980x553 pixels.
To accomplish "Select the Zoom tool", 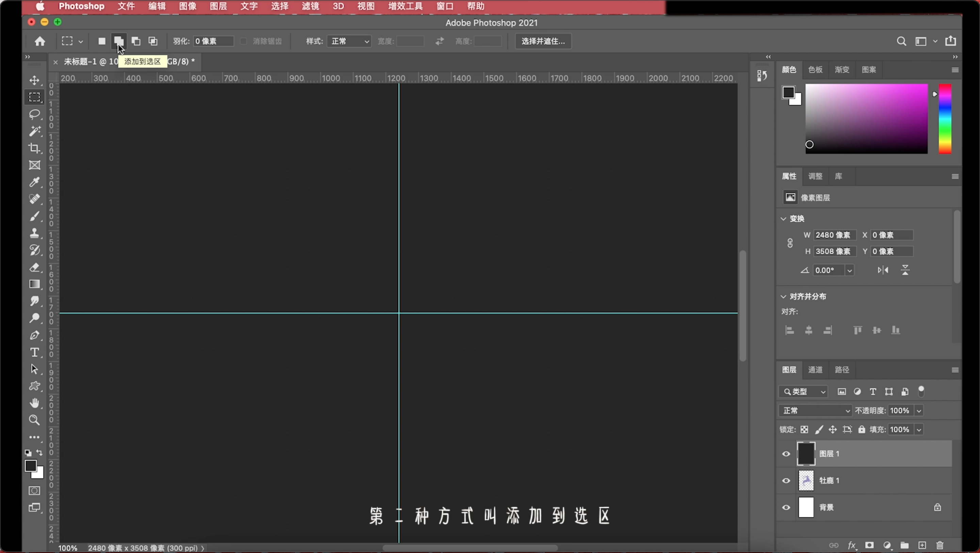I will point(35,420).
